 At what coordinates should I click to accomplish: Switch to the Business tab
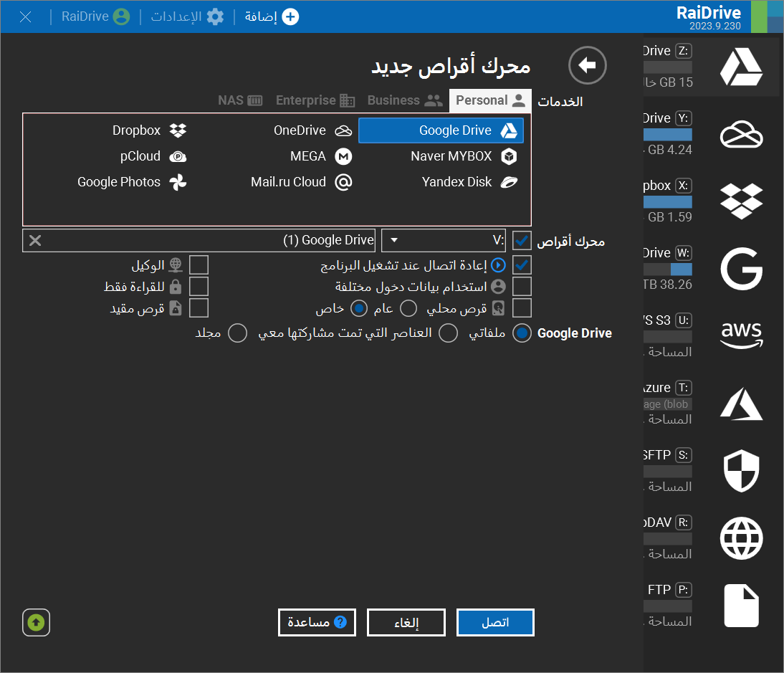point(405,100)
